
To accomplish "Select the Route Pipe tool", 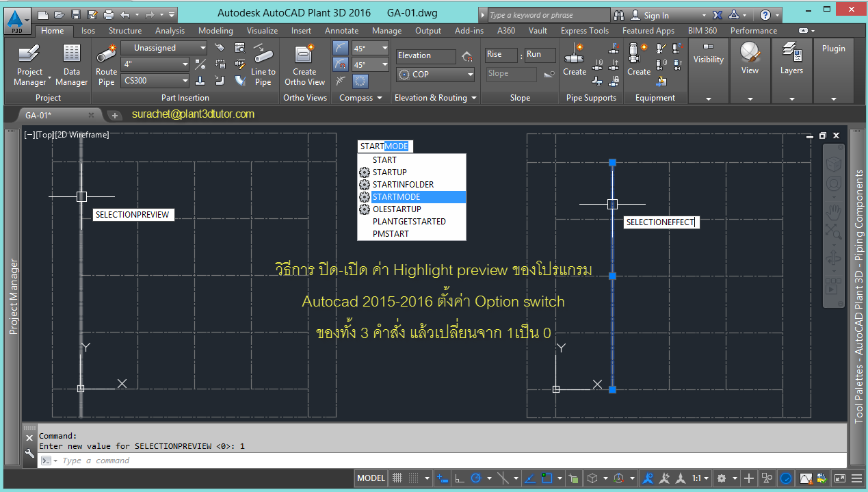I will (106, 63).
